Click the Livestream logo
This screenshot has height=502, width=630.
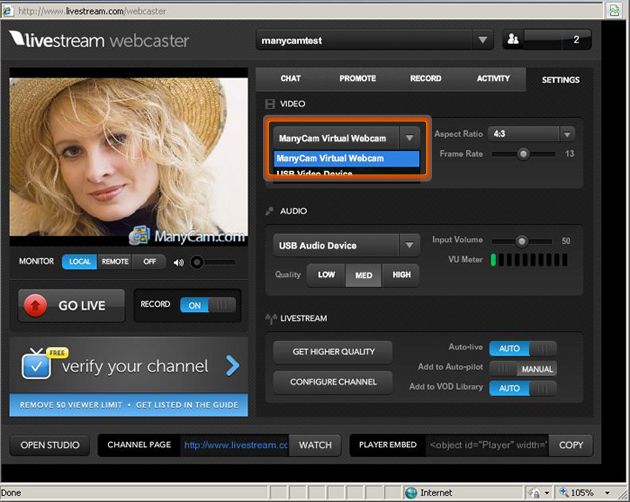(98, 40)
